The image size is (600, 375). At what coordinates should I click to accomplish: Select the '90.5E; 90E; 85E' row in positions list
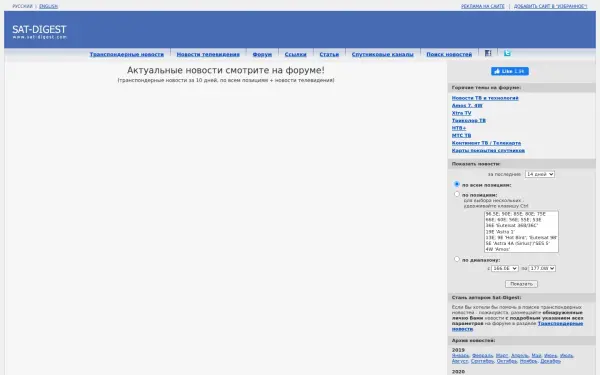pyautogui.click(x=521, y=214)
